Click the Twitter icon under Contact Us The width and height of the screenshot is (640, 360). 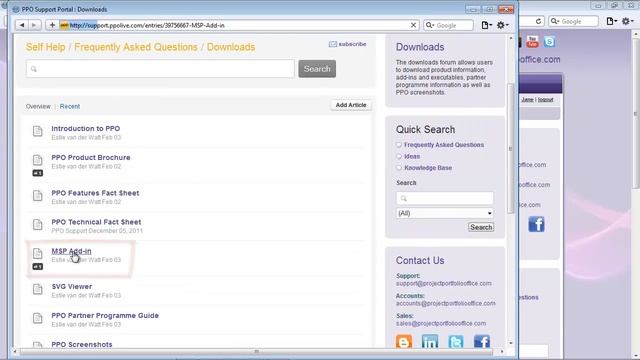pyautogui.click(x=456, y=341)
